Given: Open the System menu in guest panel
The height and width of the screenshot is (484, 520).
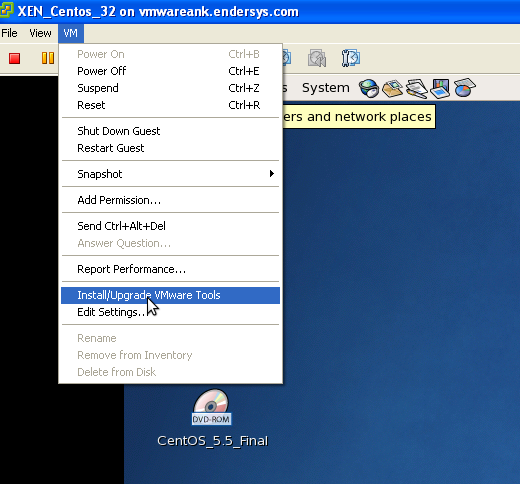Looking at the screenshot, I should (x=326, y=88).
